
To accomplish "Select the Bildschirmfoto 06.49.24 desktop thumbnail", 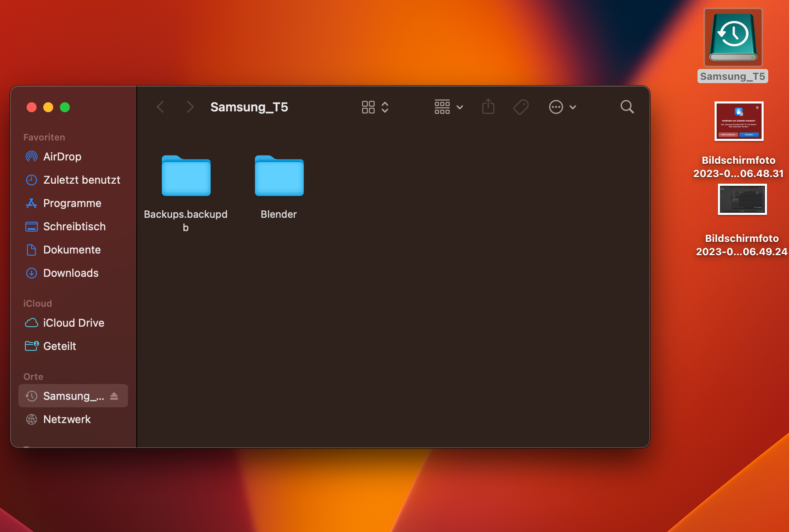I will pyautogui.click(x=742, y=199).
